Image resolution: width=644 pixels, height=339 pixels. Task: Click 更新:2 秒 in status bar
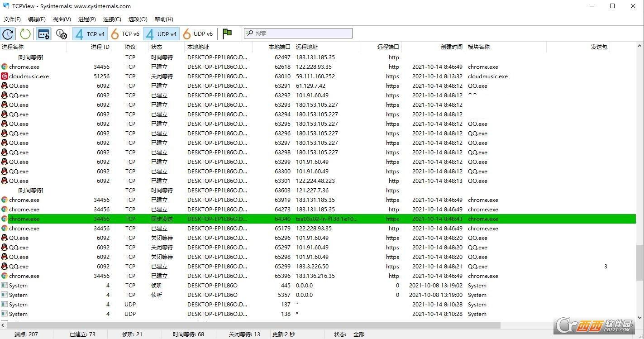point(284,334)
